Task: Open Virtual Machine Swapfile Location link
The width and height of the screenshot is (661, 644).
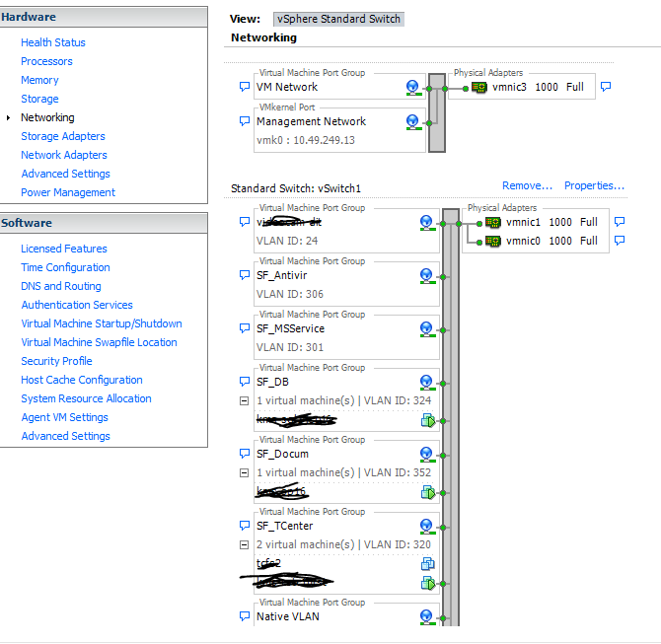Action: (99, 342)
